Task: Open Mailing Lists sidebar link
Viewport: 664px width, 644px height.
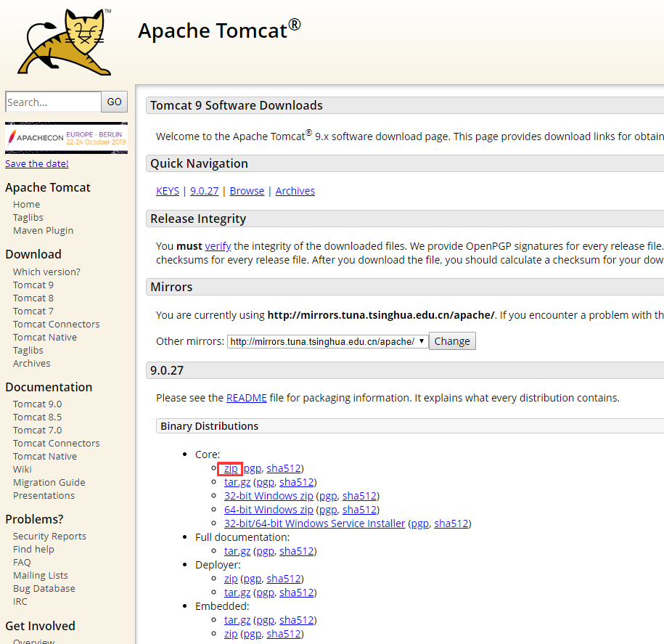Action: tap(40, 575)
